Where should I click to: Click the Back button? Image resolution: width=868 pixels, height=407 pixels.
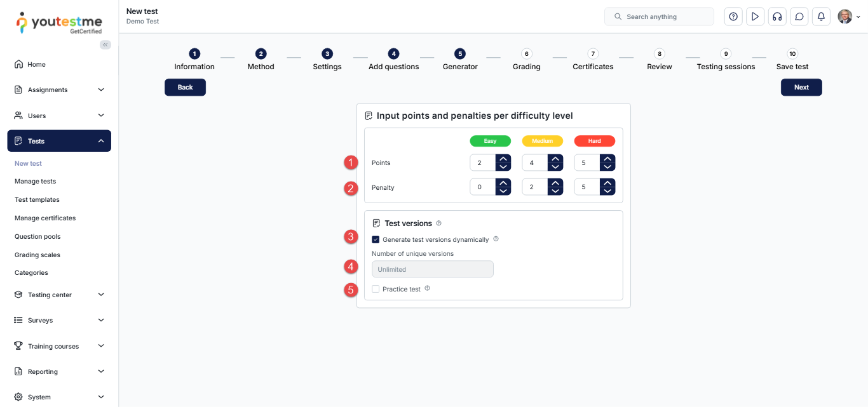tap(185, 88)
